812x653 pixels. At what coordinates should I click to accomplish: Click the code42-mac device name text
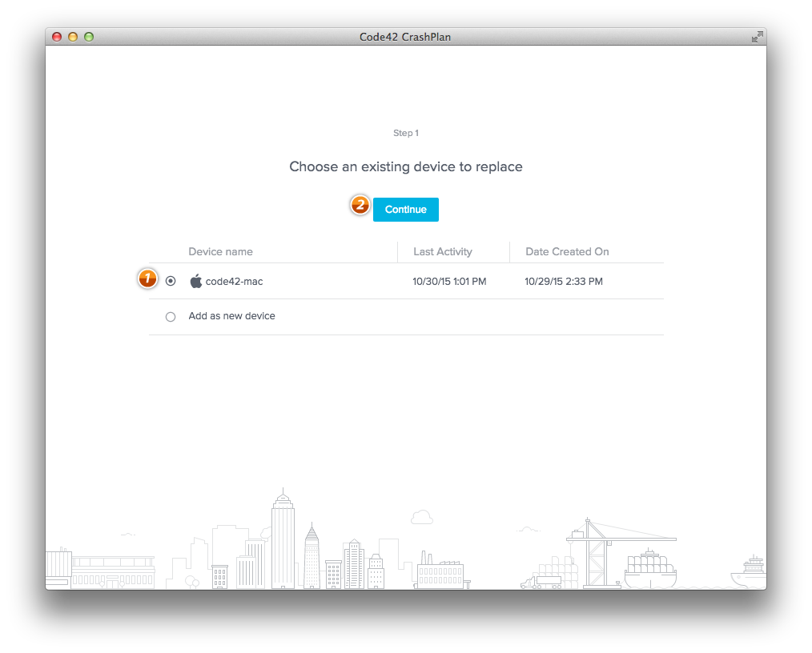(x=234, y=281)
